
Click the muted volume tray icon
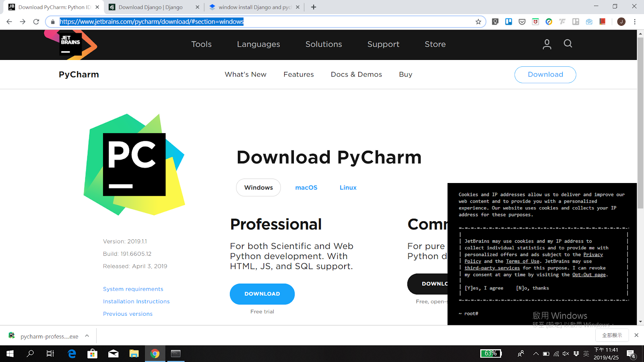click(566, 354)
